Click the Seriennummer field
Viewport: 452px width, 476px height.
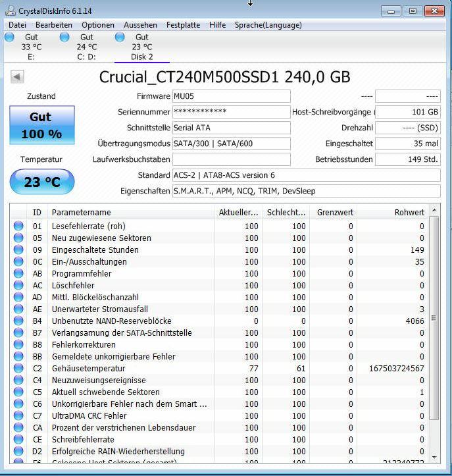232,112
